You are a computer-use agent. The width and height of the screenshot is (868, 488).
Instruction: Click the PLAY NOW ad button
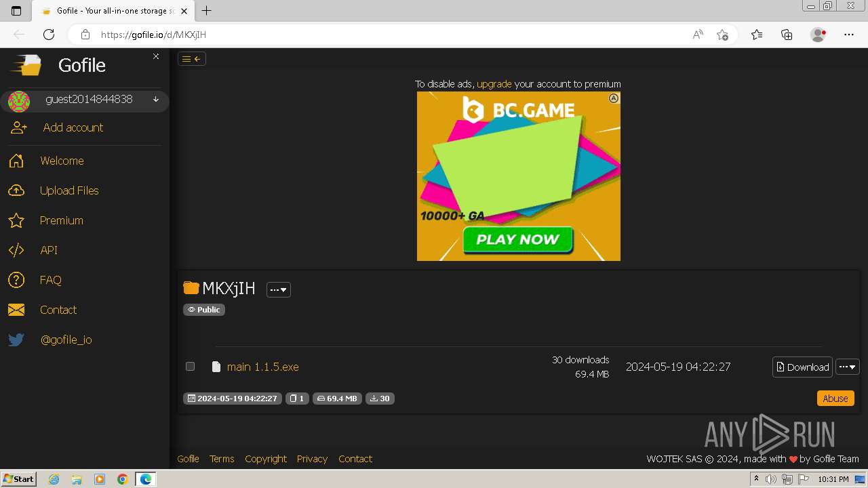[518, 239]
